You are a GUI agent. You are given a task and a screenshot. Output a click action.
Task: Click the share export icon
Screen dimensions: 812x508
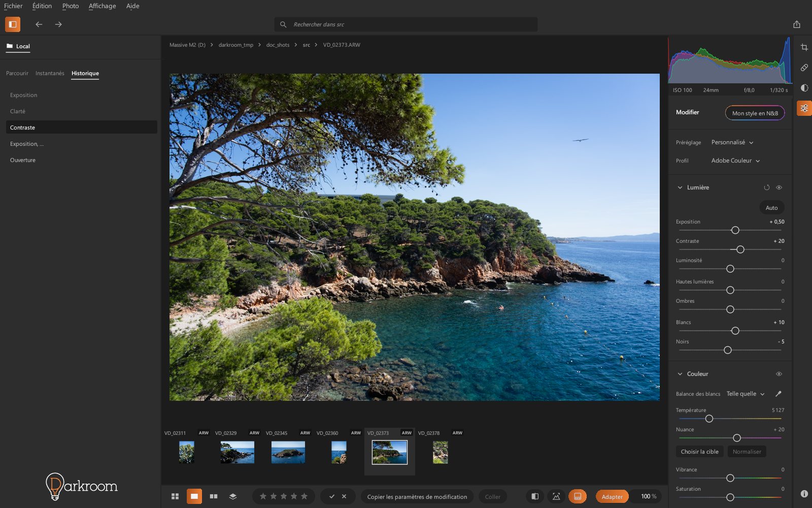[797, 24]
